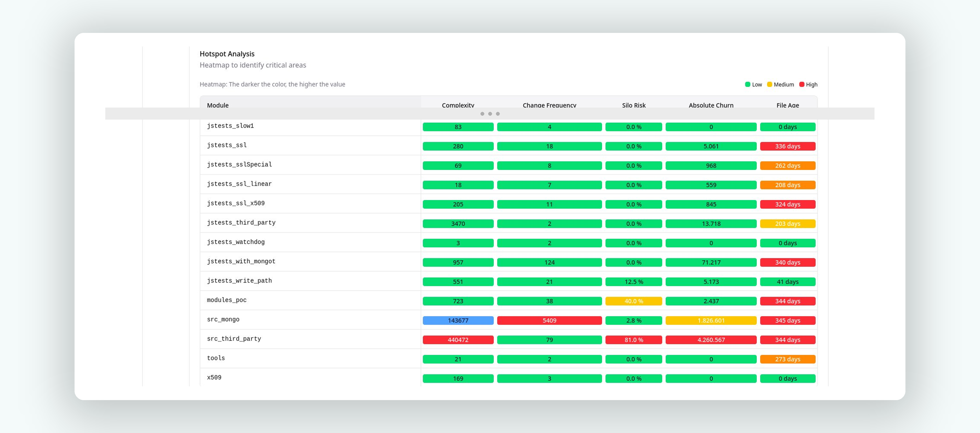This screenshot has height=433, width=980.
Task: Click the green 41 days cell
Action: [787, 282]
